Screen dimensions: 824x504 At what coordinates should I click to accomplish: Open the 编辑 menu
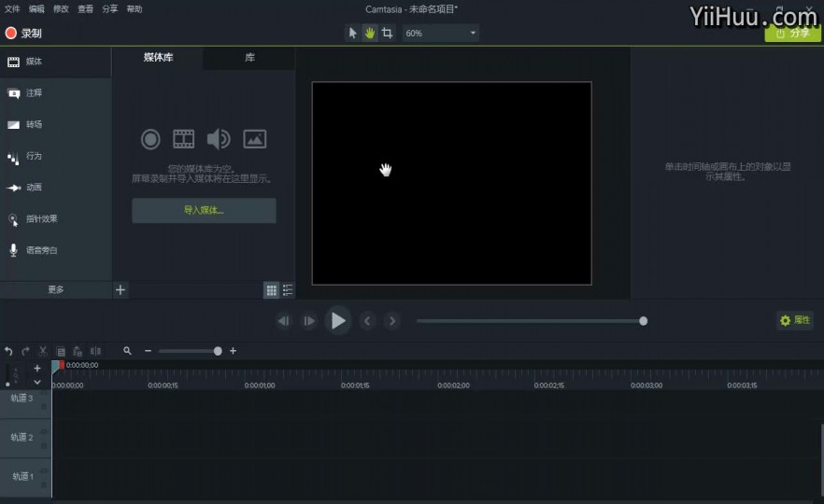click(x=36, y=9)
